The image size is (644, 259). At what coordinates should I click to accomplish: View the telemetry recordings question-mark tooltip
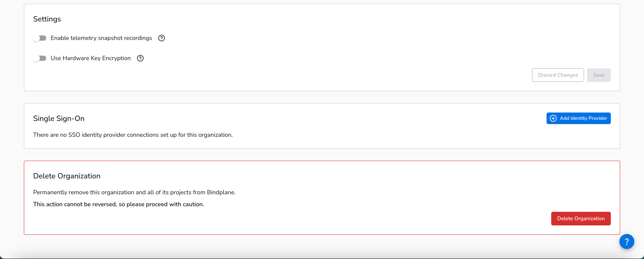(161, 38)
